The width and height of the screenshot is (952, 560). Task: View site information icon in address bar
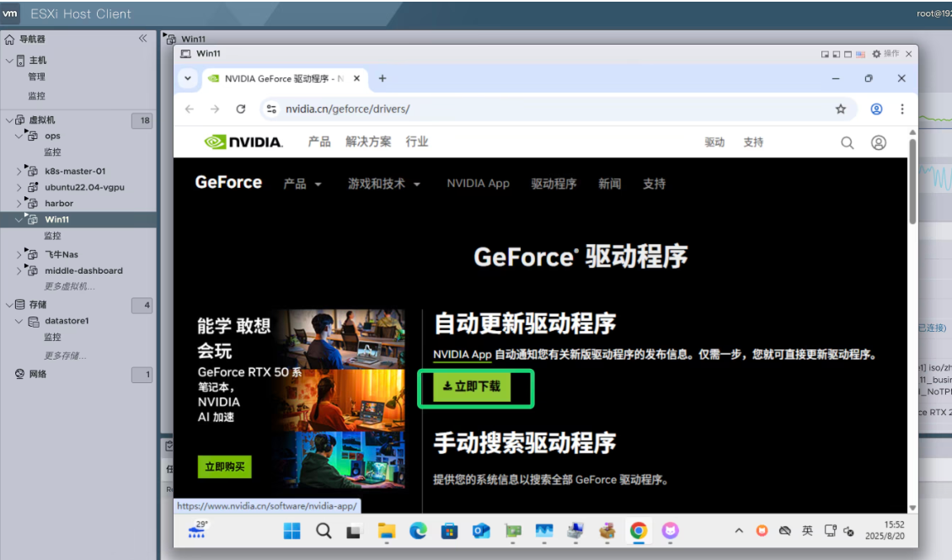[271, 109]
